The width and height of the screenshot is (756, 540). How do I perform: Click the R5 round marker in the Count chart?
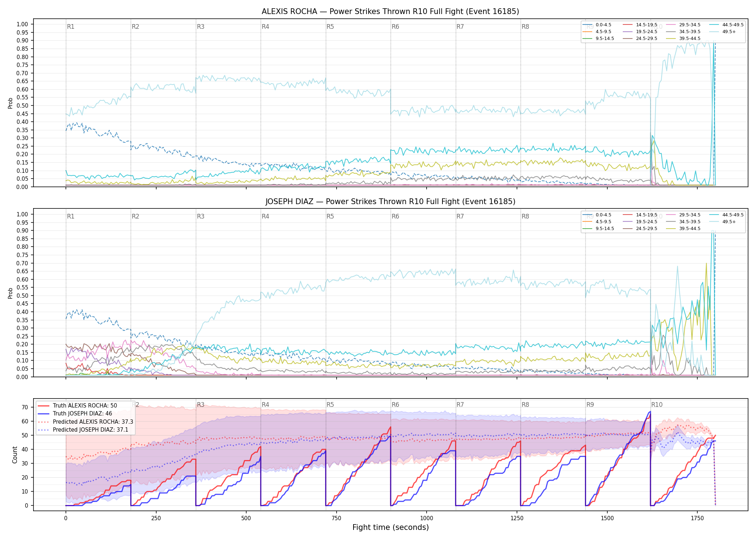(330, 405)
